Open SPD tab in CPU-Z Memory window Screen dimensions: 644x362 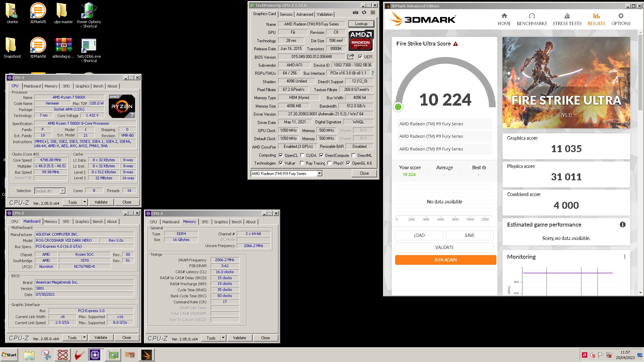(x=205, y=222)
